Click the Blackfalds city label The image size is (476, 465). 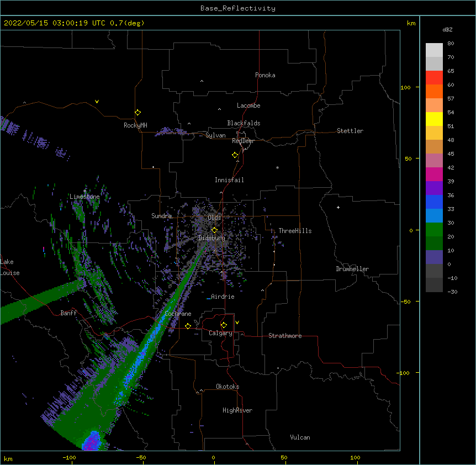click(x=244, y=123)
